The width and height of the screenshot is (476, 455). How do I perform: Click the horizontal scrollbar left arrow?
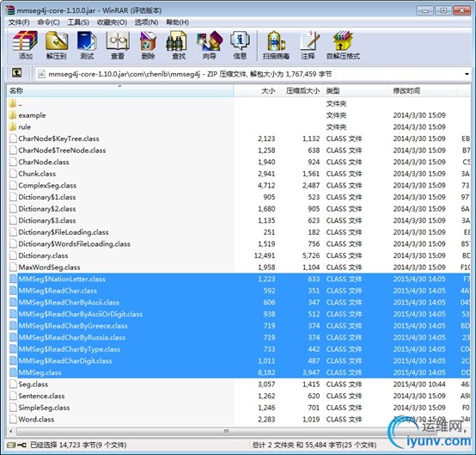[x=11, y=431]
